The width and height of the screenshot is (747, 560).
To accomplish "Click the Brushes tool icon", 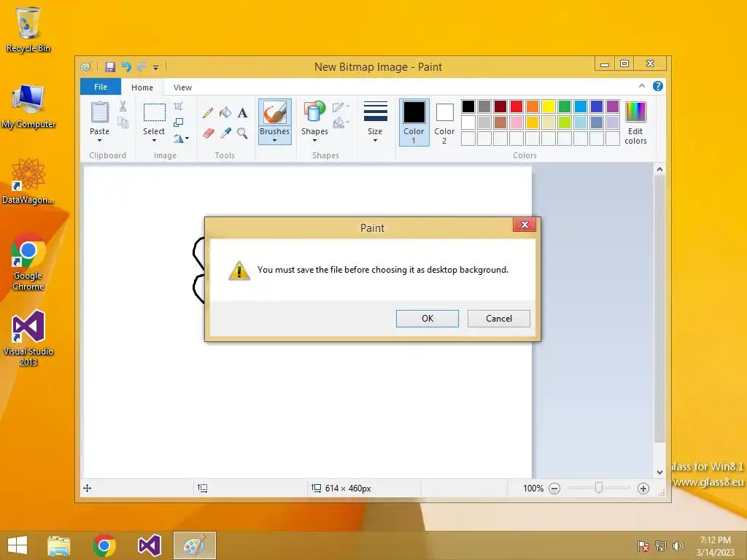I will (275, 113).
